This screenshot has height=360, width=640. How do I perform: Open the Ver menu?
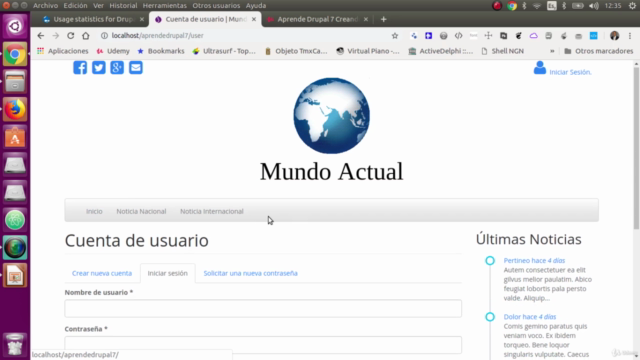click(98, 6)
